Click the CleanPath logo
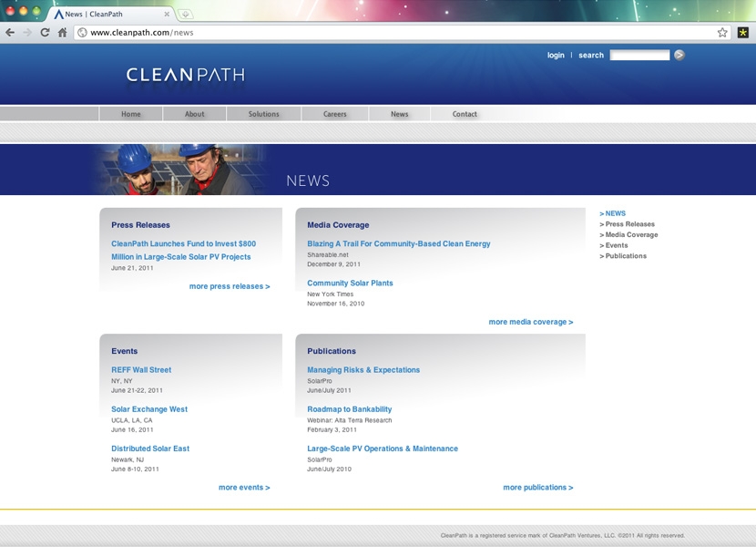 186,75
